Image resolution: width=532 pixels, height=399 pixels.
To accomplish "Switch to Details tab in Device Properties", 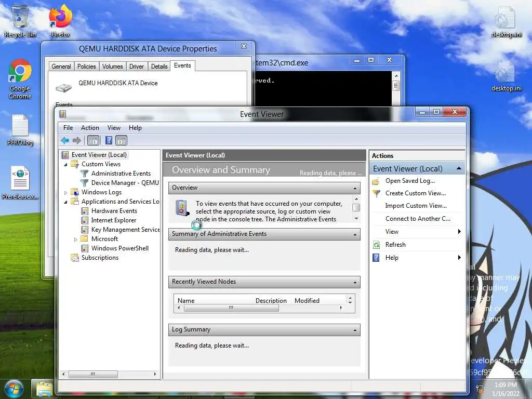I will [159, 66].
